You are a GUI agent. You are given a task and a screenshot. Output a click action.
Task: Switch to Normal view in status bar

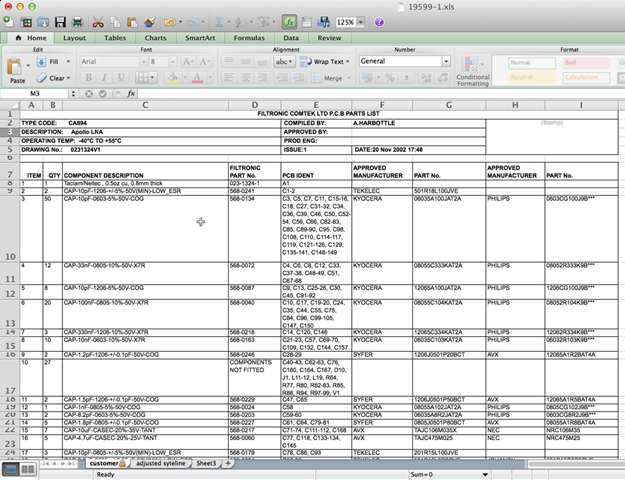(11, 469)
